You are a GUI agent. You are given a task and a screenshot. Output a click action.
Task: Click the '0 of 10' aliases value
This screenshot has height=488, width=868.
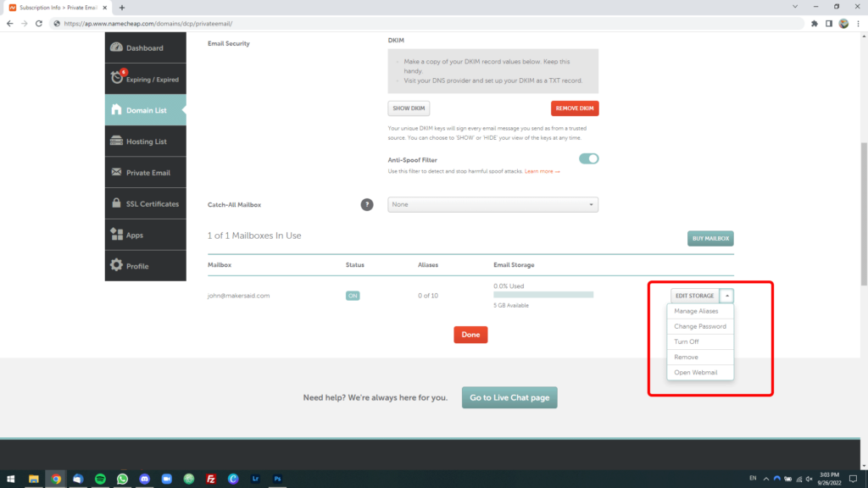pos(428,296)
